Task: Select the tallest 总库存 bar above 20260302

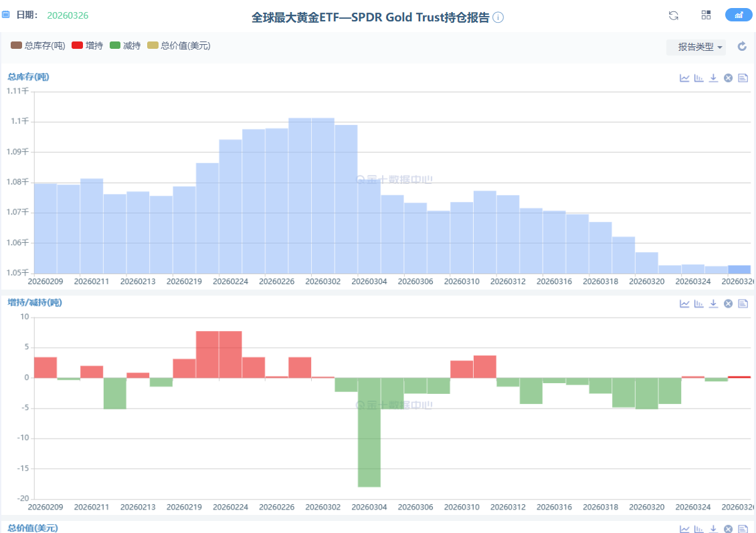Action: (323, 196)
